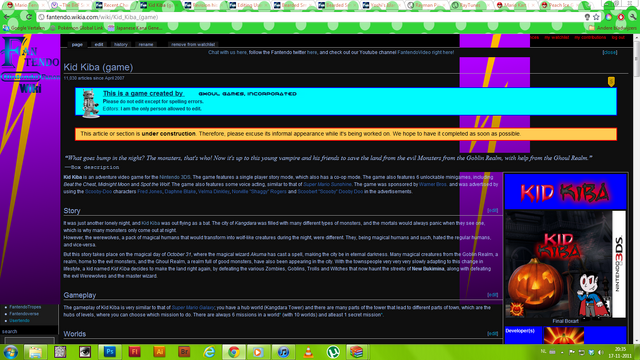Open Chrome's wrench settings menu
The height and width of the screenshot is (360, 640).
tap(632, 17)
